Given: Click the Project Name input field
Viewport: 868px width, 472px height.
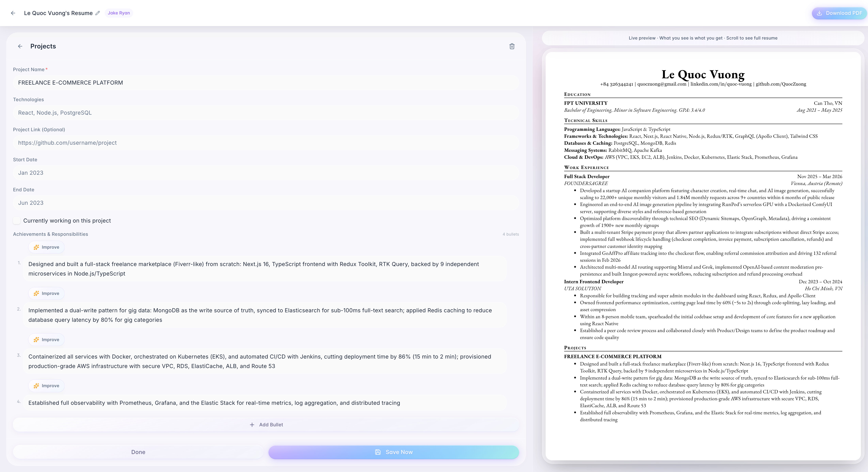Looking at the screenshot, I should pyautogui.click(x=266, y=83).
